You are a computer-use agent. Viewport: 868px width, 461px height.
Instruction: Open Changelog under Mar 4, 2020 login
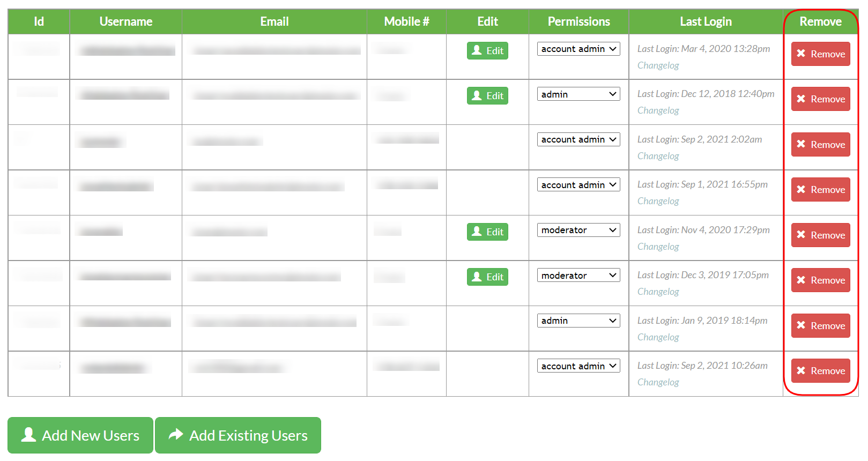(x=658, y=65)
